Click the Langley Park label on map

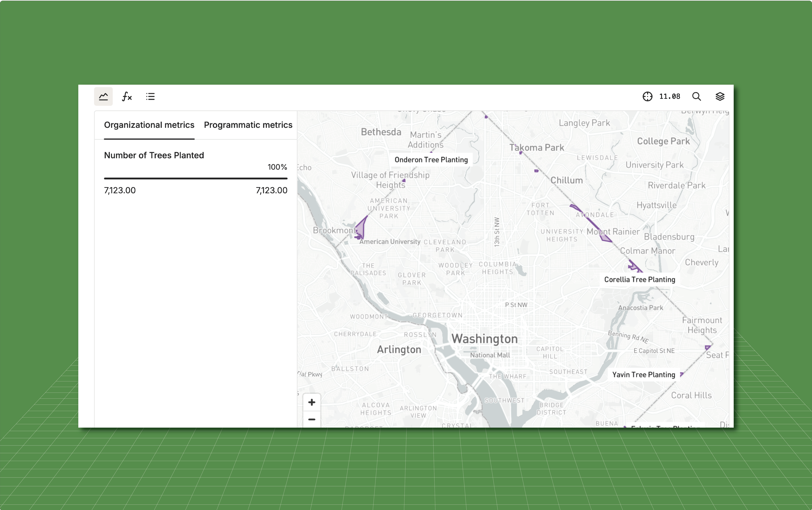click(x=584, y=123)
